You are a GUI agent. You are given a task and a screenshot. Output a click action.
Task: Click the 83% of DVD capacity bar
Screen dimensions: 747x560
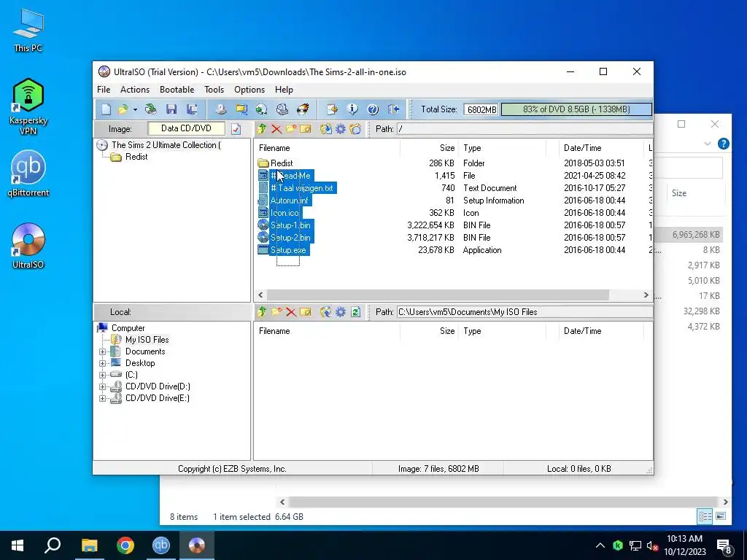pos(576,109)
